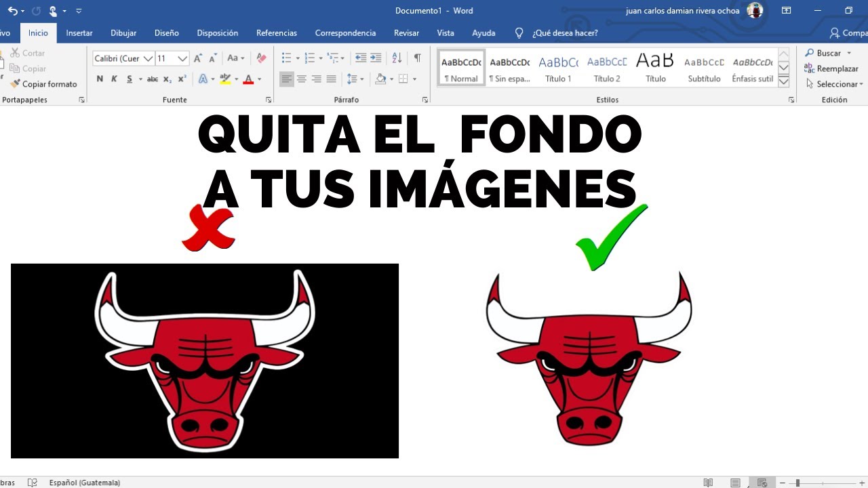
Task: Open the Párrafo dialog launcher
Action: [425, 100]
